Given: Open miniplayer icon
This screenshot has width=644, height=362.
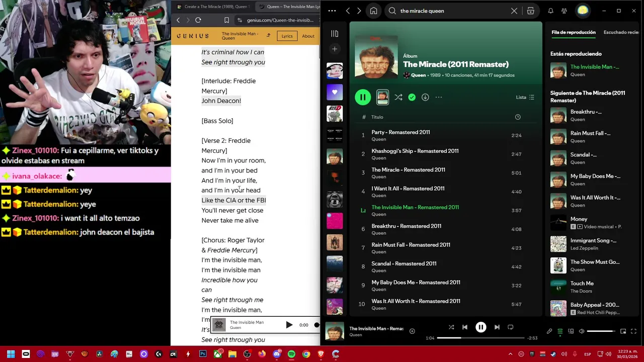Looking at the screenshot, I should click(623, 331).
